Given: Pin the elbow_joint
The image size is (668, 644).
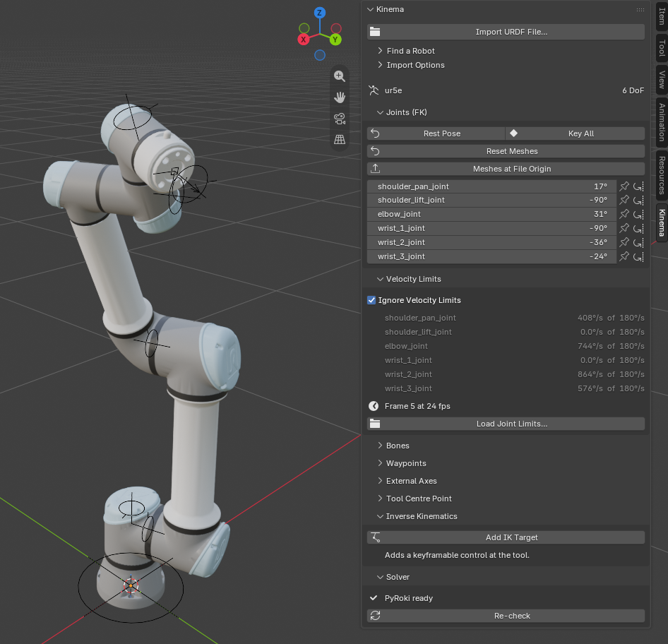Looking at the screenshot, I should point(624,214).
